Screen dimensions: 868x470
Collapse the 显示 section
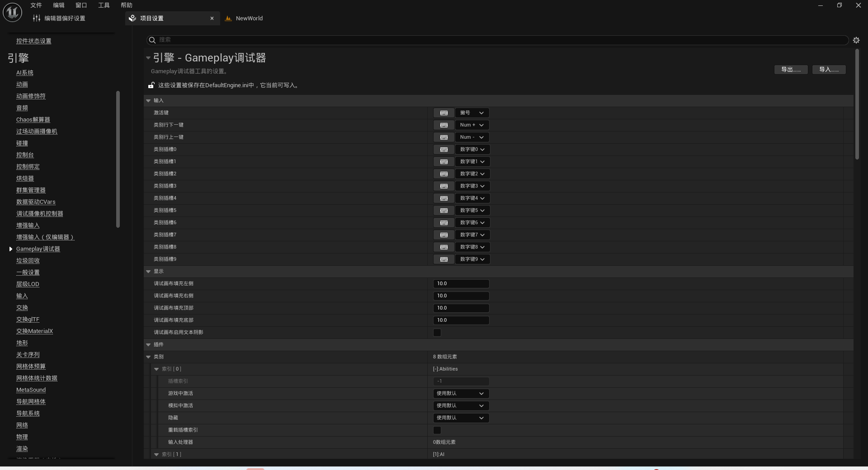click(148, 272)
